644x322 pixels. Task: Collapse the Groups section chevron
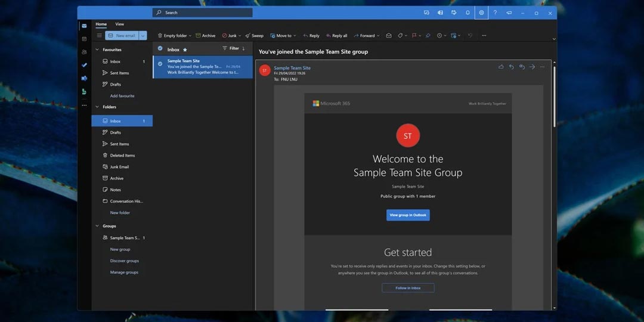pos(97,226)
